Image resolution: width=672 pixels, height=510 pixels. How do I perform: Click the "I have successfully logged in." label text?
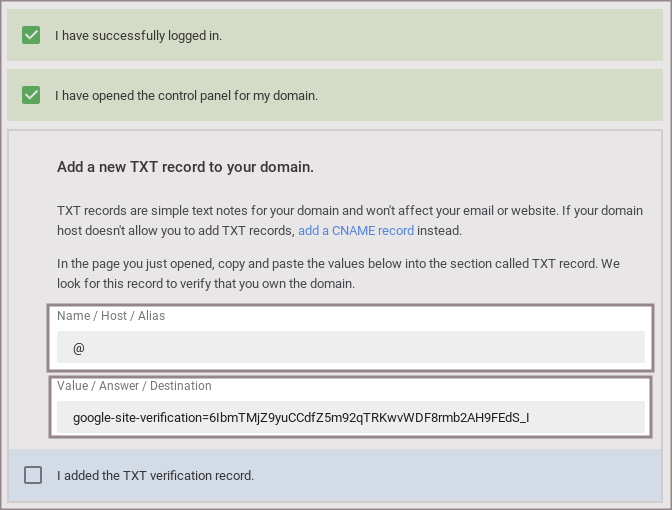(x=138, y=35)
